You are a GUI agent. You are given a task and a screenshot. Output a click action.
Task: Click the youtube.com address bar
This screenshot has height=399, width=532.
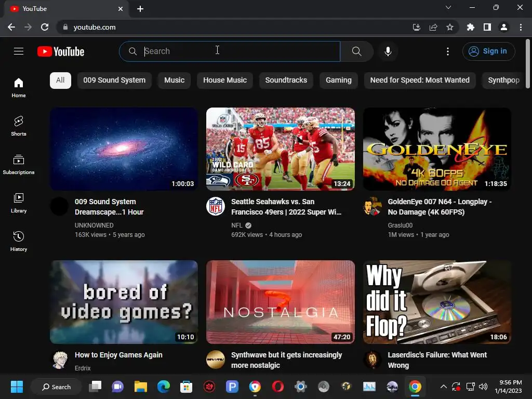pyautogui.click(x=234, y=27)
